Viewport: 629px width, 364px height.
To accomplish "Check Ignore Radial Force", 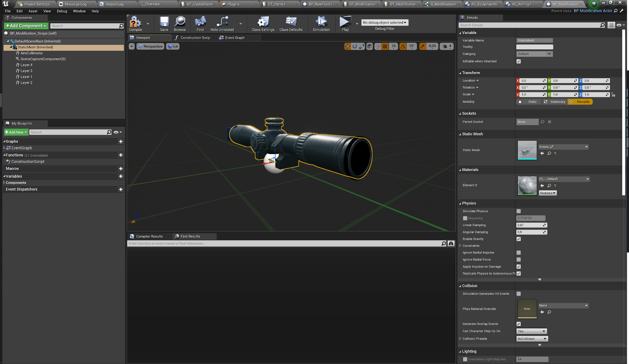I will (519, 260).
